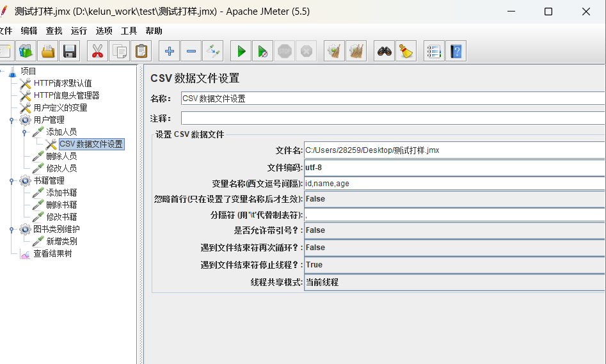606x364 pixels.
Task: Click the Toggle tree arrows icon
Action: [x=213, y=51]
